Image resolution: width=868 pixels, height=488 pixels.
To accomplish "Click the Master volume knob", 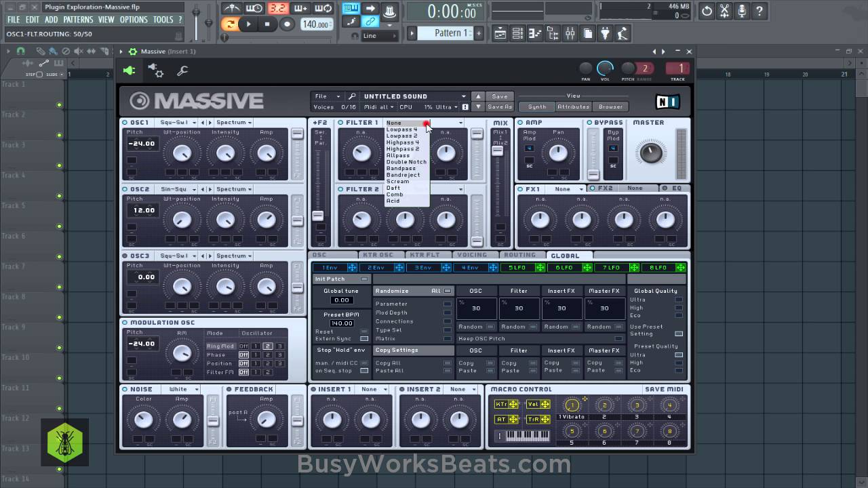I will (650, 152).
